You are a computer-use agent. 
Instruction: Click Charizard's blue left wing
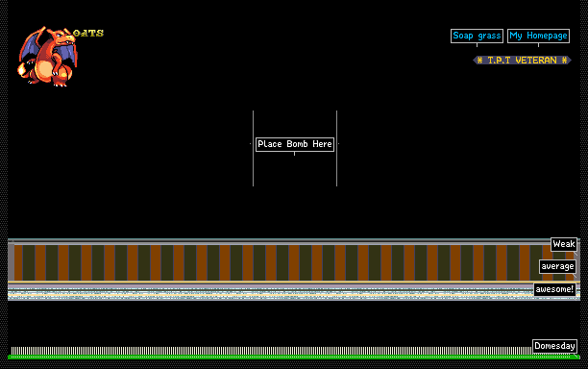tap(29, 46)
